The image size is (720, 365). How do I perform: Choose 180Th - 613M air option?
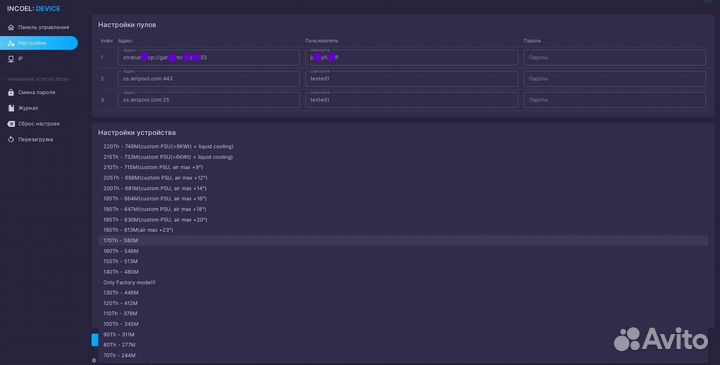(x=138, y=230)
